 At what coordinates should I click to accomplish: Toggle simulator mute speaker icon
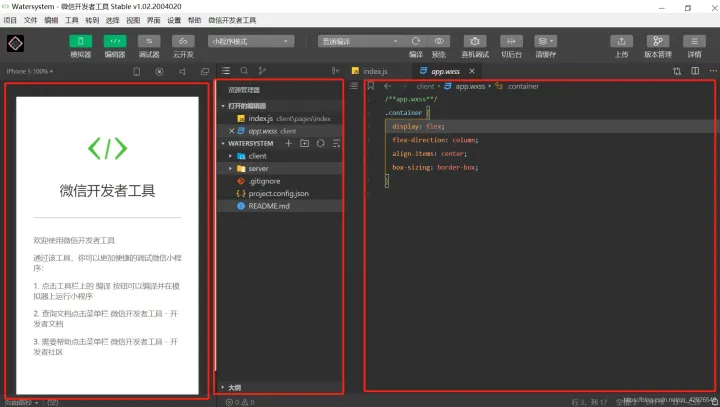[182, 72]
